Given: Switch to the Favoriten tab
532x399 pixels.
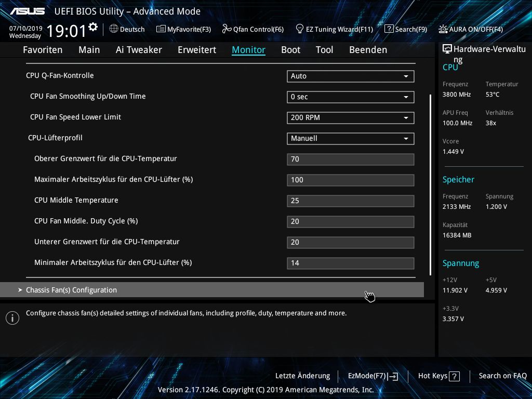Looking at the screenshot, I should point(43,50).
